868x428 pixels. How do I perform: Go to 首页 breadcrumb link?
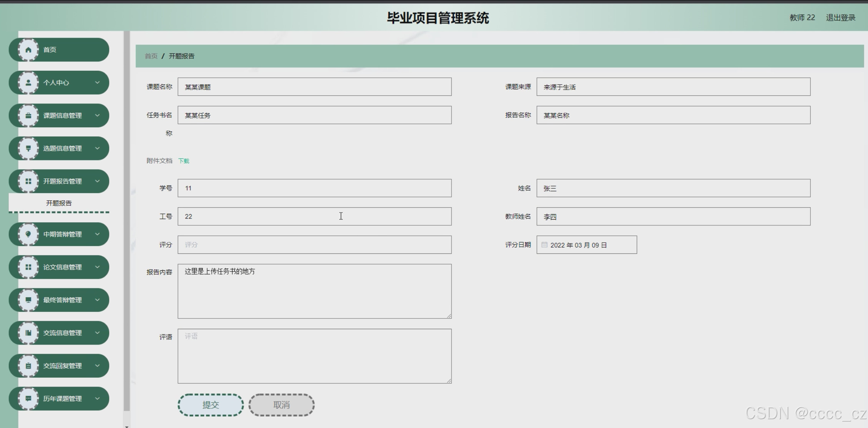click(x=151, y=56)
